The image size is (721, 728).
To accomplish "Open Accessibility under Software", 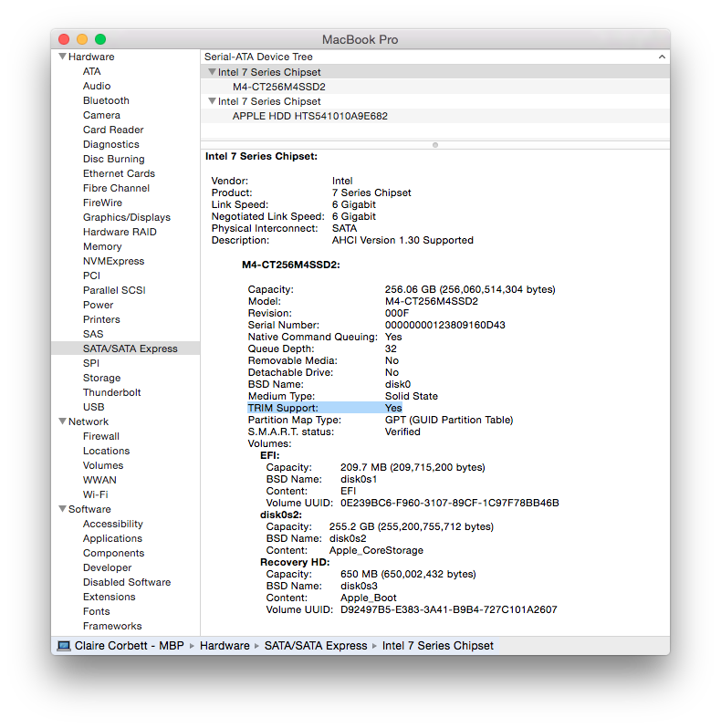I will click(x=113, y=524).
